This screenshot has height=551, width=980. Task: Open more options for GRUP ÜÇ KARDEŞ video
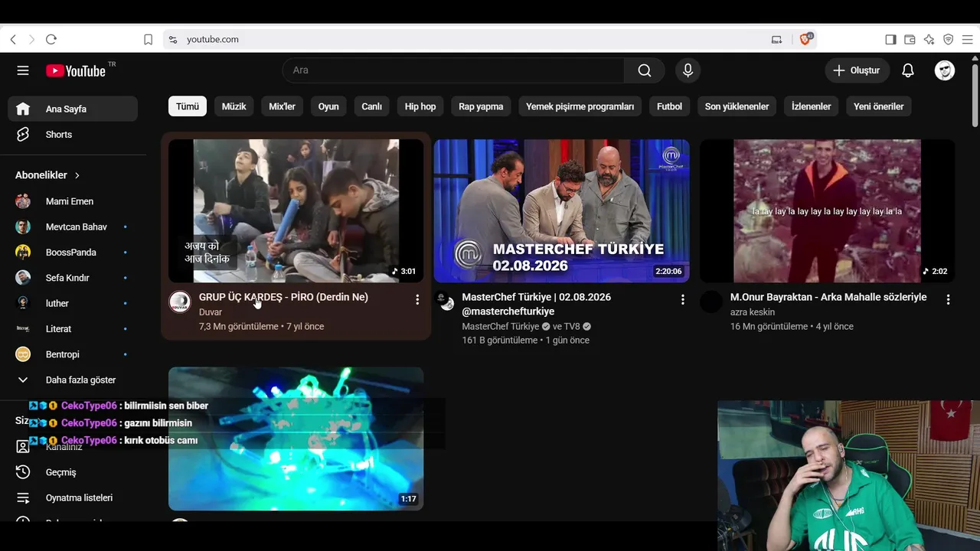pyautogui.click(x=417, y=300)
